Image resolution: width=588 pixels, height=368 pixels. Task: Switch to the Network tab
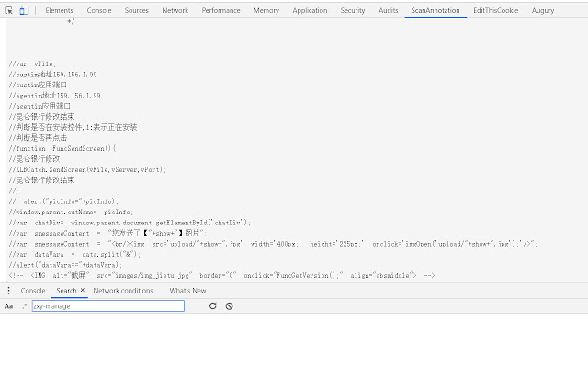(175, 10)
